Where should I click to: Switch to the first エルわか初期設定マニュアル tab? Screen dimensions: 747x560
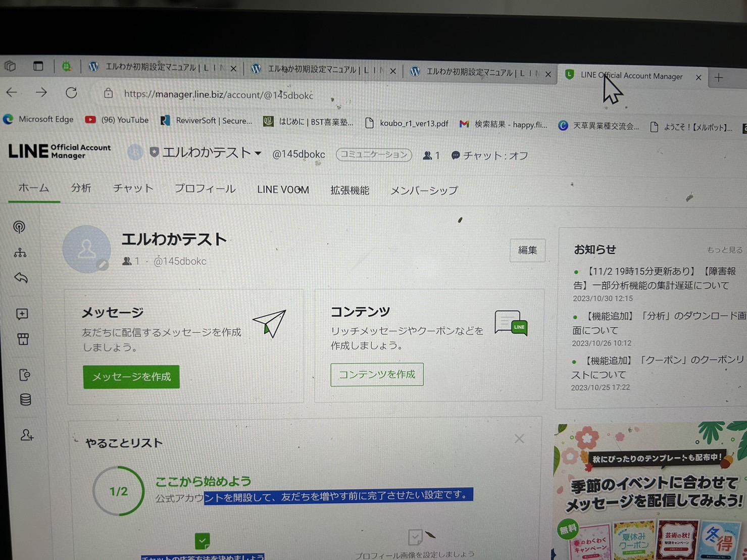pos(163,67)
